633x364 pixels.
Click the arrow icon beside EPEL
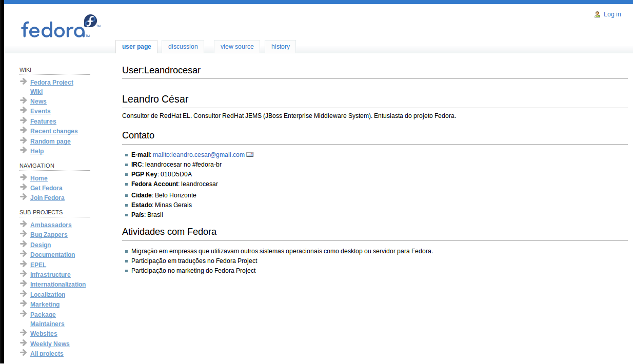(24, 264)
